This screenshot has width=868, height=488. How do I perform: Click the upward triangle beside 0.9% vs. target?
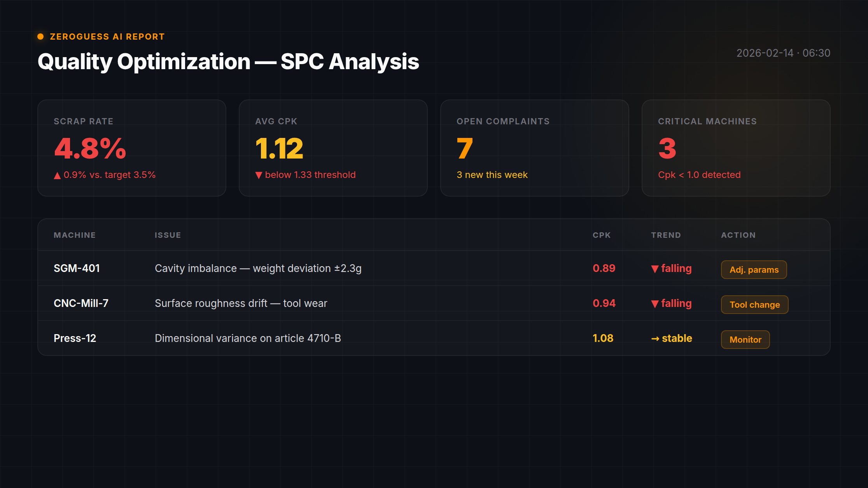57,175
